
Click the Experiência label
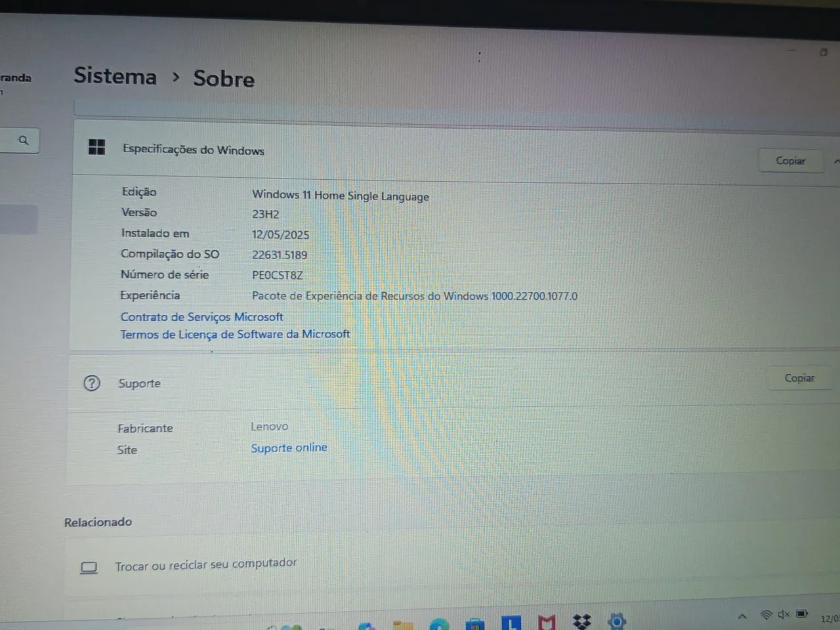[x=150, y=295]
